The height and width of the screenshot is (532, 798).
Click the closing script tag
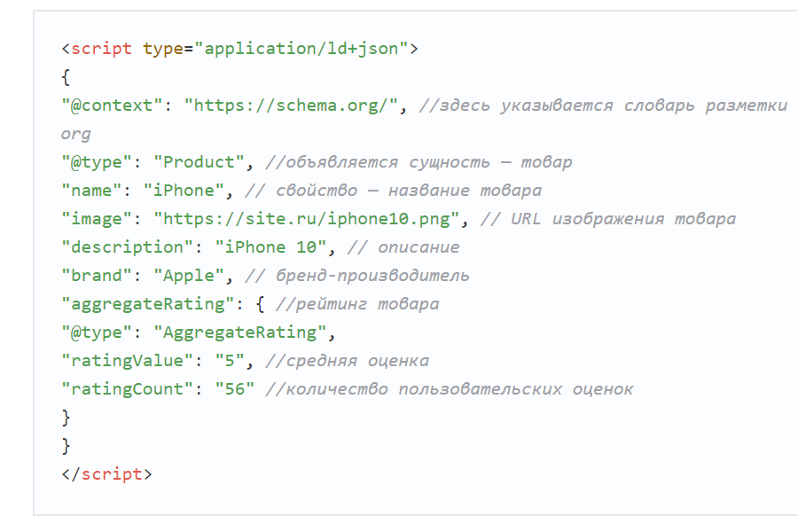(x=106, y=473)
